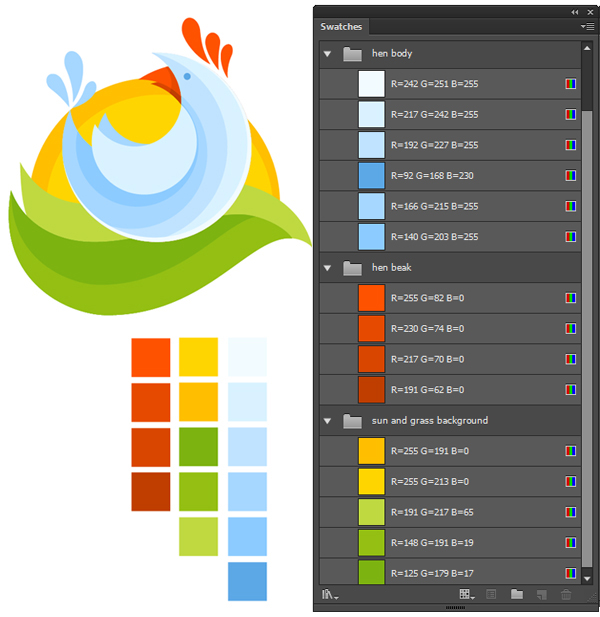Click the hen beak folder icon
The width and height of the screenshot is (600, 617).
coord(352,268)
